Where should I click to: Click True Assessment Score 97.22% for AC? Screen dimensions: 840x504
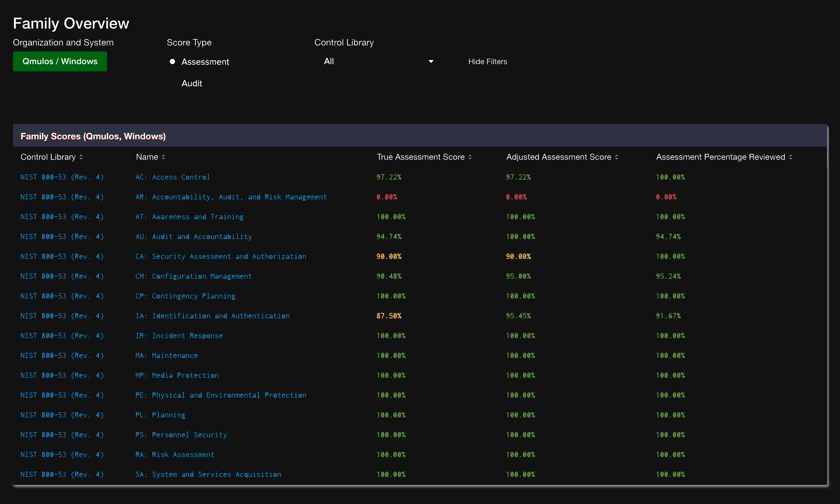(389, 177)
